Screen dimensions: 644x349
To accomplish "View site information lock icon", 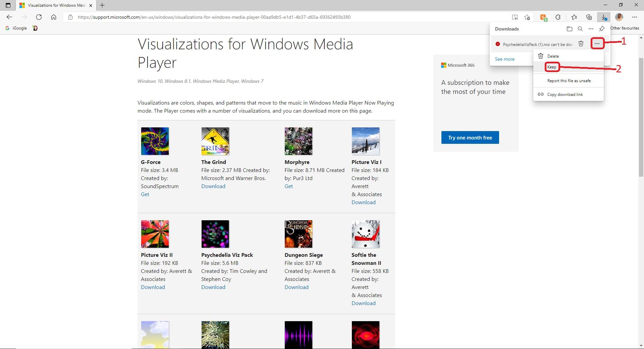I will [x=70, y=17].
